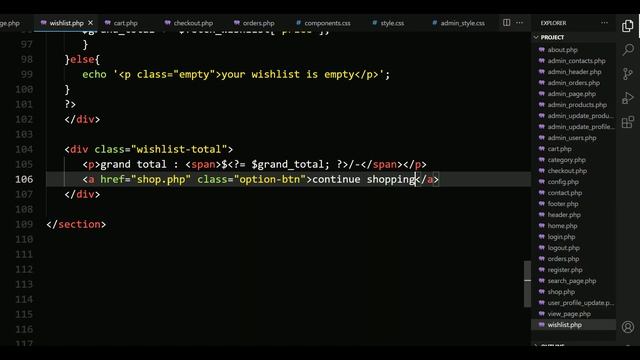This screenshot has height=360, width=640.
Task: Open Explorer panel ellipsis menu
Action: [604, 23]
